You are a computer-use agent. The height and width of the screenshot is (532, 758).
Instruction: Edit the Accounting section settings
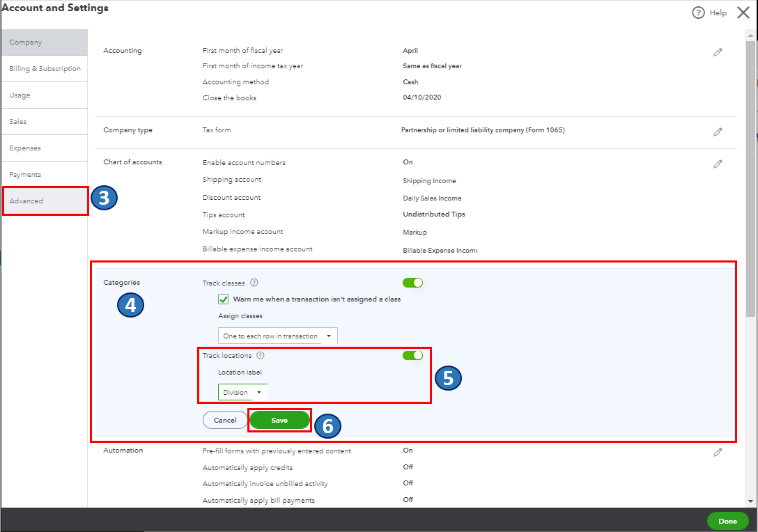click(718, 52)
